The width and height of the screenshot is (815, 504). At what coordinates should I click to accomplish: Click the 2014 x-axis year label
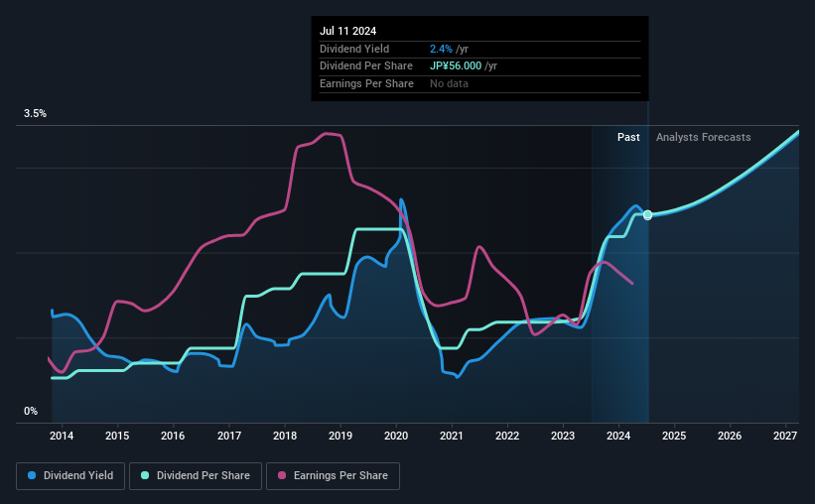pos(62,436)
